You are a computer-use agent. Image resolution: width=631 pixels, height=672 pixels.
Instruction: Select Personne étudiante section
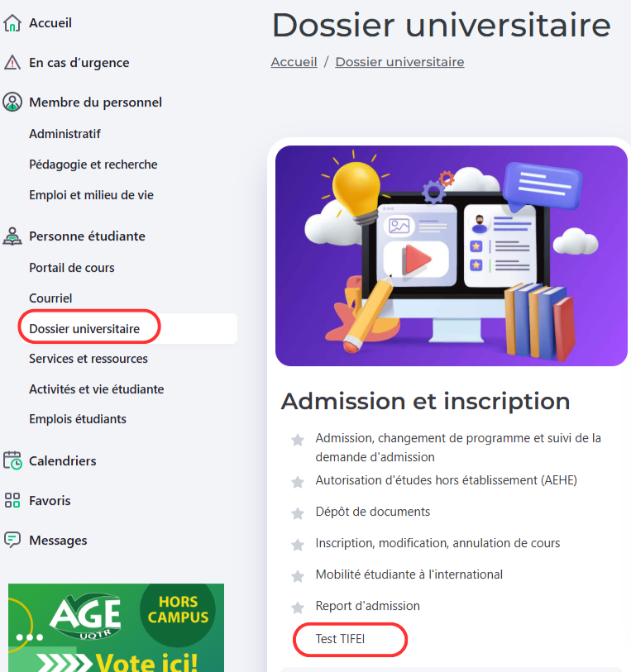(x=87, y=236)
